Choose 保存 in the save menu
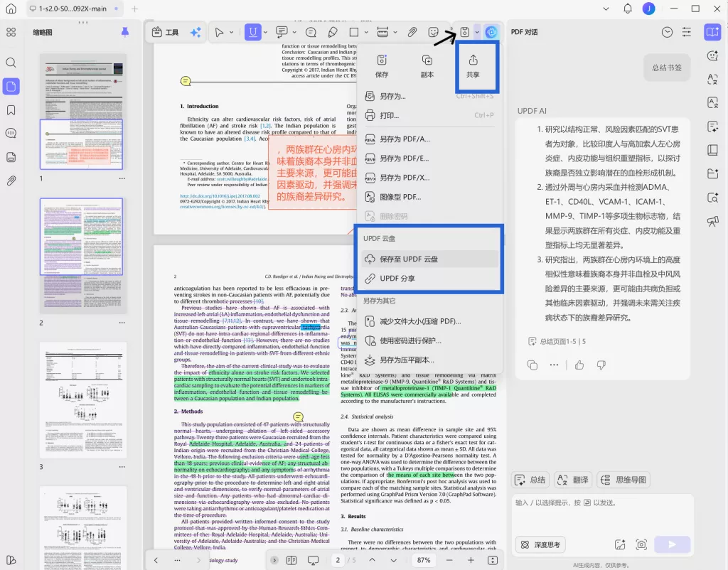The height and width of the screenshot is (570, 728). point(382,65)
